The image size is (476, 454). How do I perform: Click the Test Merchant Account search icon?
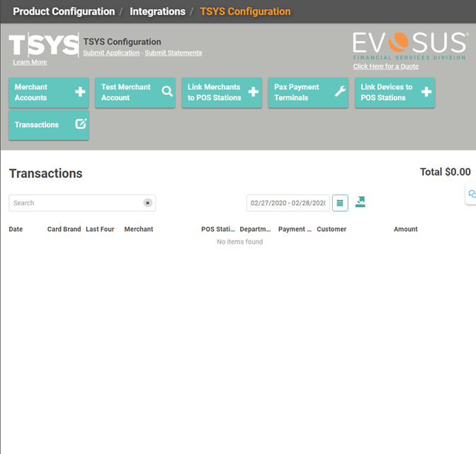166,92
